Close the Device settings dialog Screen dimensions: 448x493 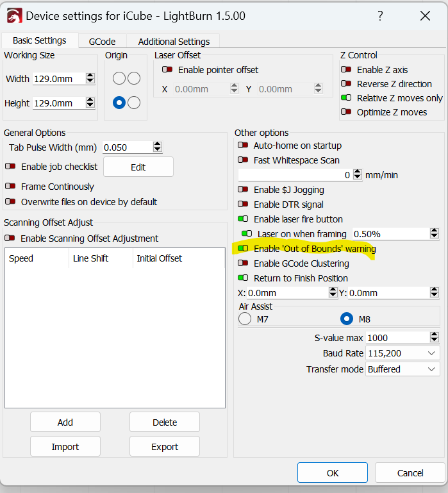click(425, 15)
